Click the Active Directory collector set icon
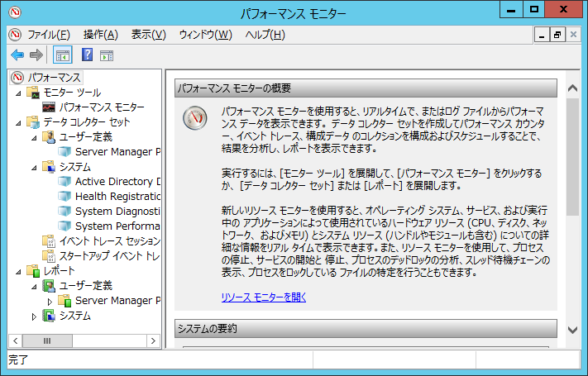 coord(65,182)
